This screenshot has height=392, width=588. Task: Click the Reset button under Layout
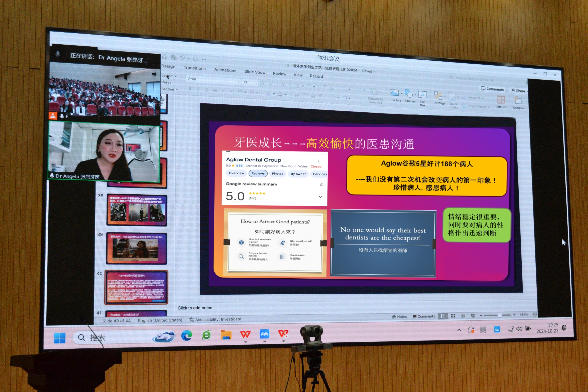pos(166,82)
